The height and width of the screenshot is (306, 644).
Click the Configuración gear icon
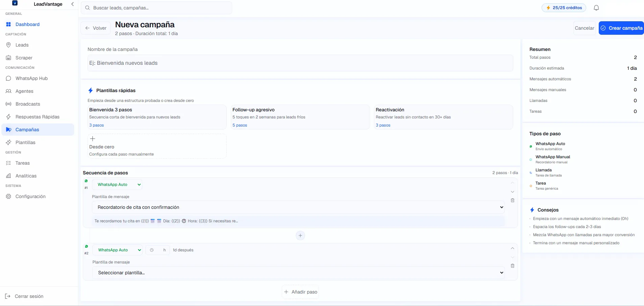click(8, 196)
